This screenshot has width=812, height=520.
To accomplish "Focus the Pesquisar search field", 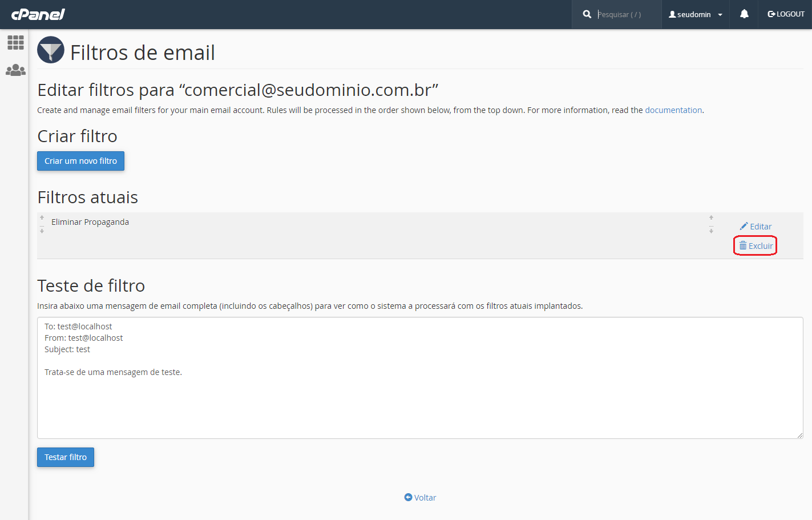I will (x=626, y=14).
